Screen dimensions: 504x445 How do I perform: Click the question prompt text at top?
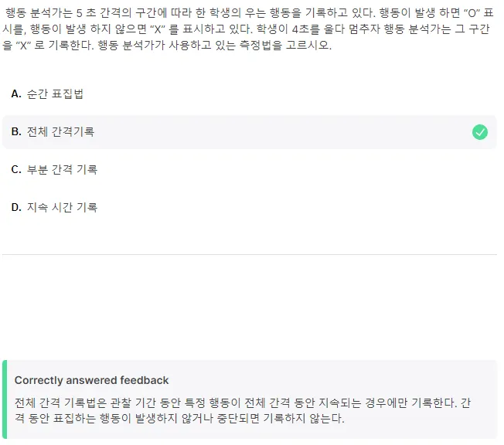point(247,29)
